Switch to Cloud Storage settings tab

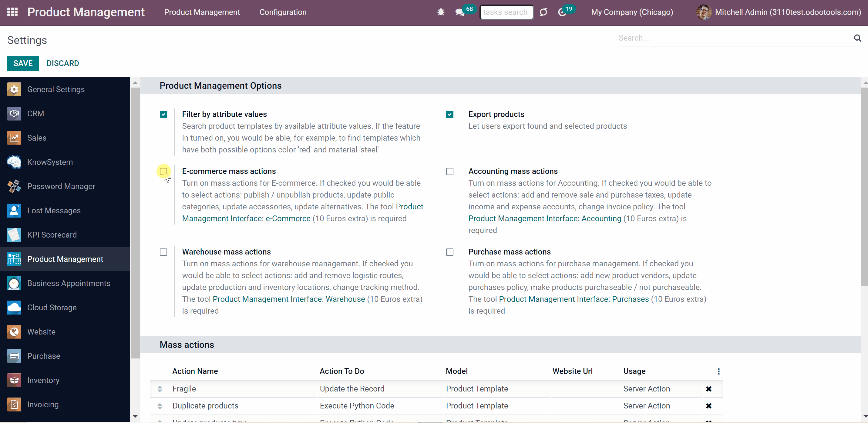point(52,308)
